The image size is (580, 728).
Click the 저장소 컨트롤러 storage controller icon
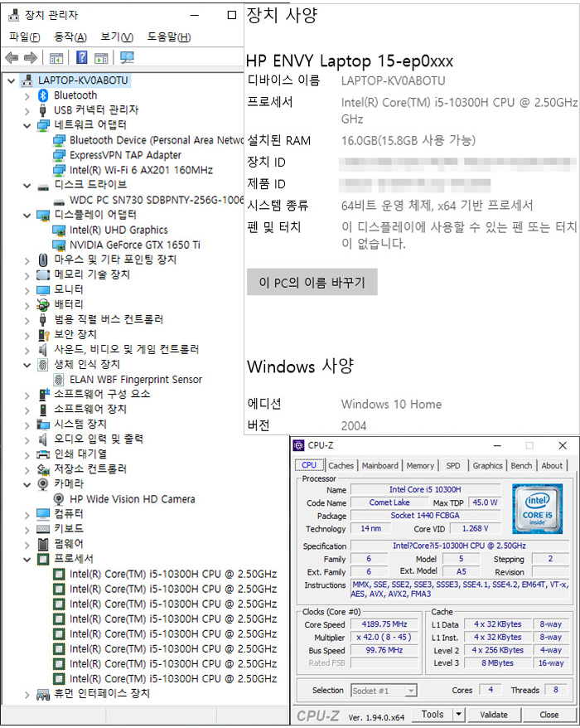click(x=43, y=469)
